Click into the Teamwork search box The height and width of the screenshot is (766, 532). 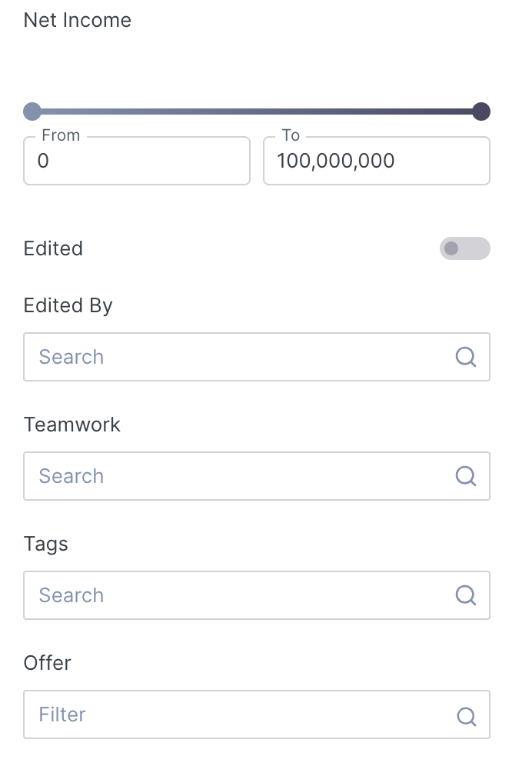[238, 476]
